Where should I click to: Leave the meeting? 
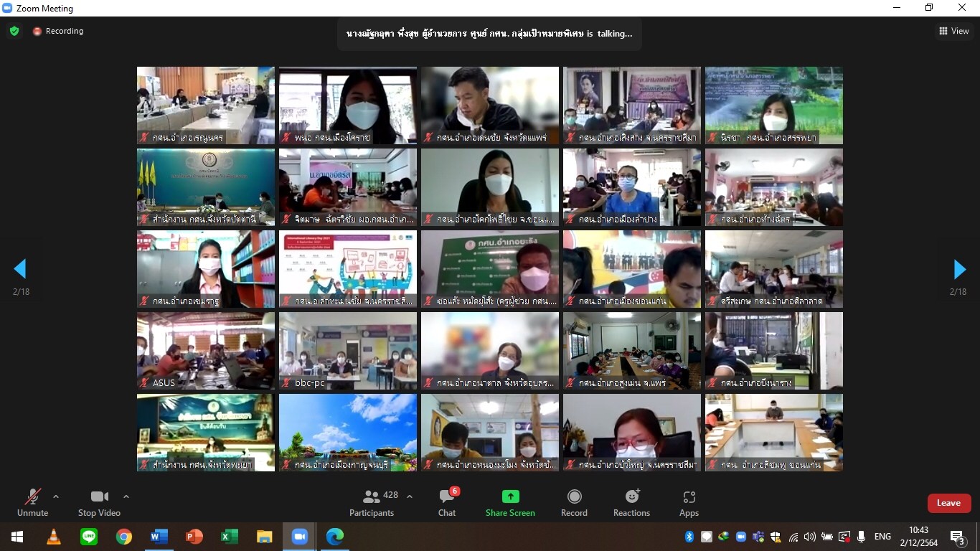(948, 503)
